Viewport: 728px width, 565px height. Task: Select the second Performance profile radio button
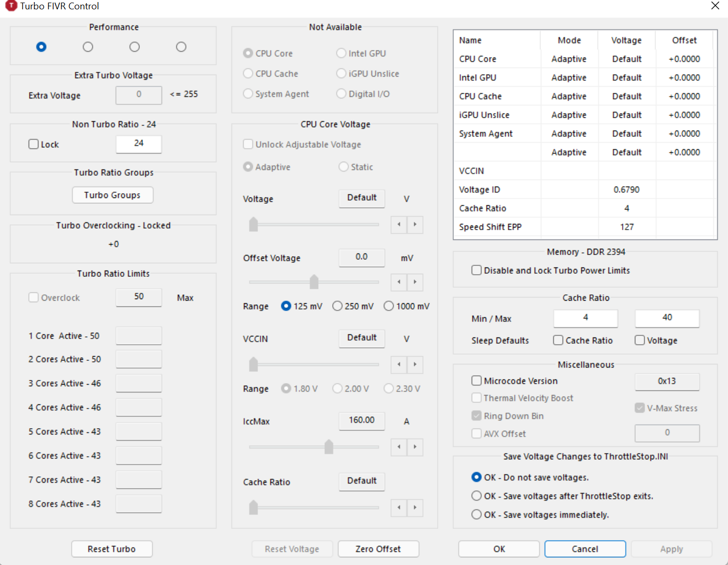point(88,47)
